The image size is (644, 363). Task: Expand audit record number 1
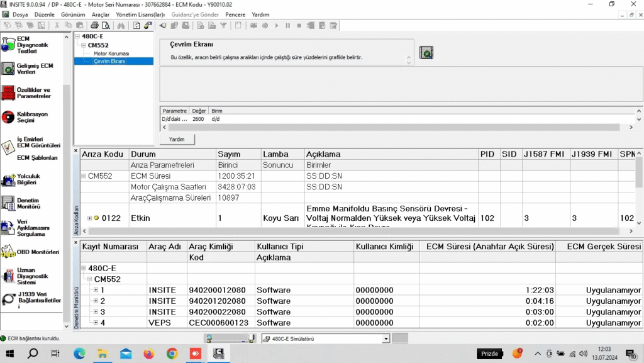[96, 290]
